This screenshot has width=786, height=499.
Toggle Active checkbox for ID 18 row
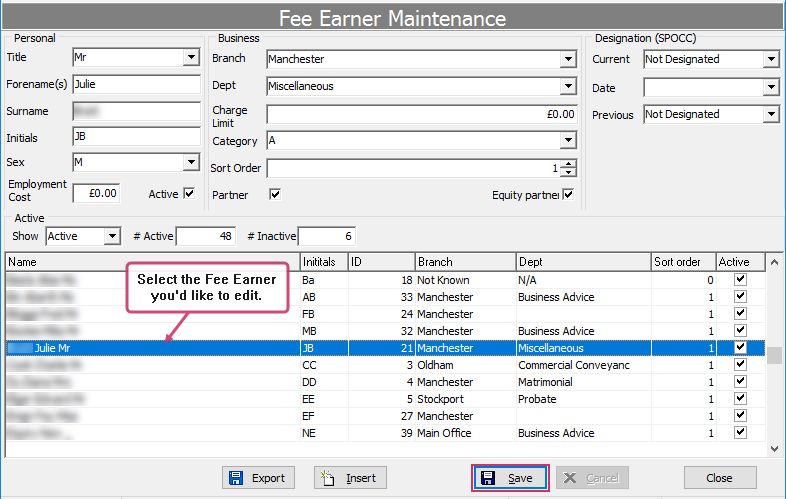point(740,279)
